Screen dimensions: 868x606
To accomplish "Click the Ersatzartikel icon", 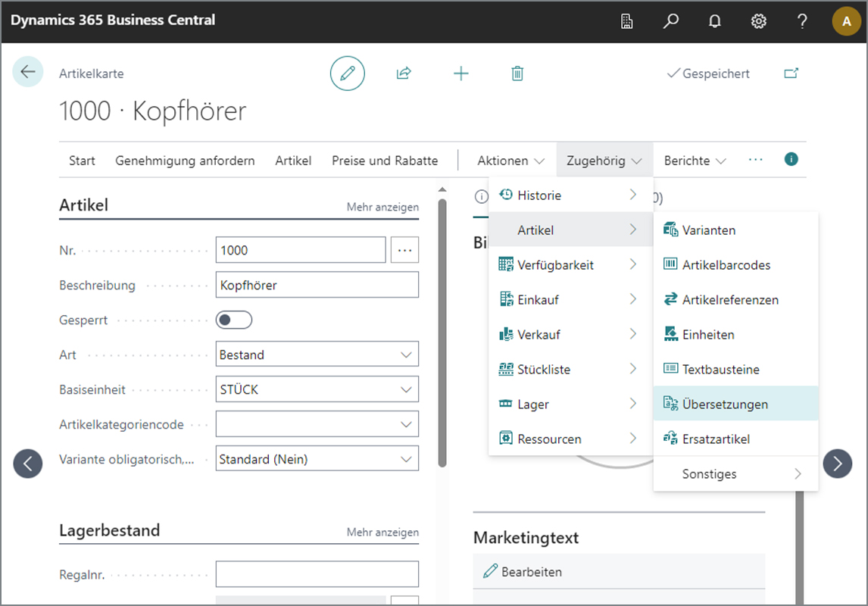I will point(670,439).
